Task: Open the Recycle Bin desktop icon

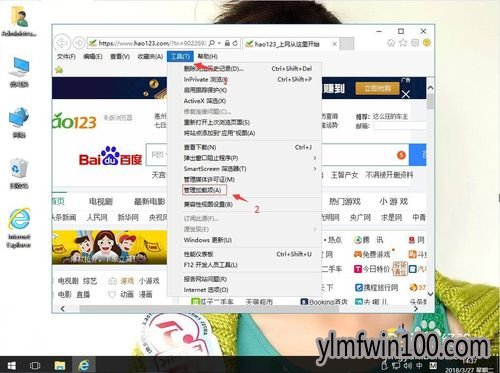Action: click(x=19, y=174)
